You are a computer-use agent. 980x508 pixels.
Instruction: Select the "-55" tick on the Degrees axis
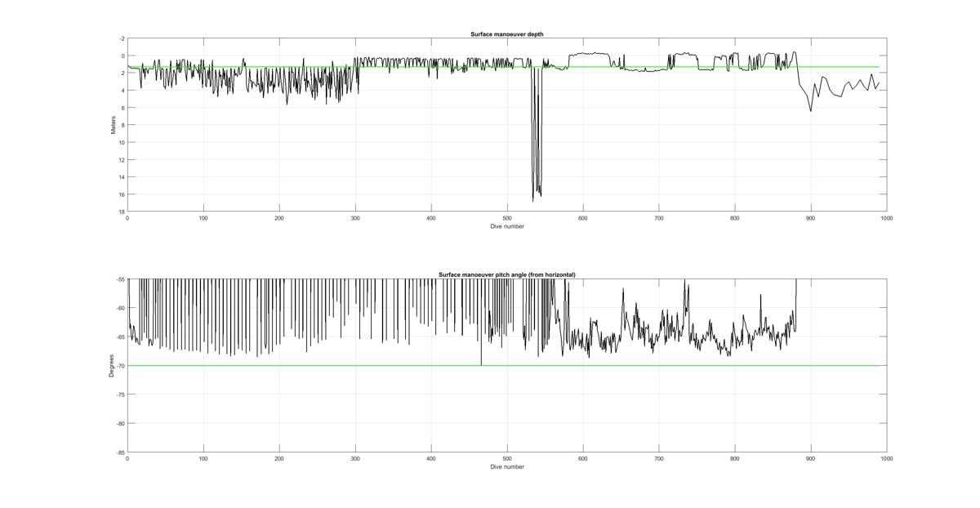[121, 279]
